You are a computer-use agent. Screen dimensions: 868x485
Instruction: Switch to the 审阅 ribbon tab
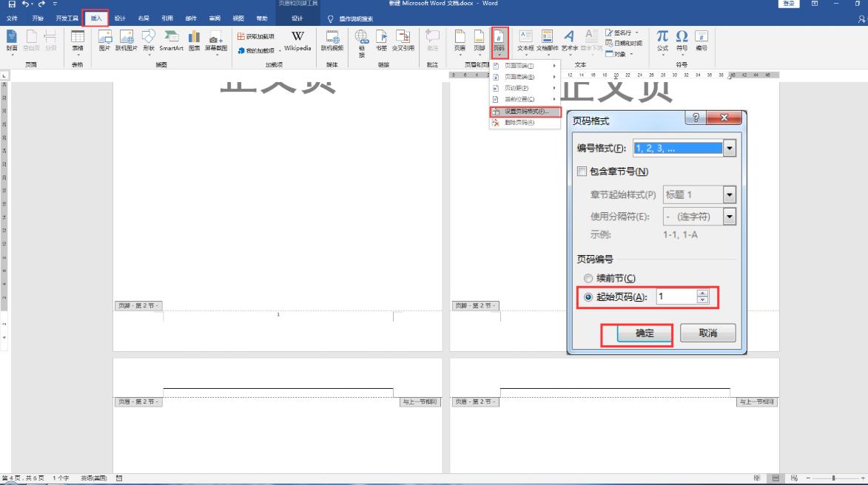tap(214, 17)
